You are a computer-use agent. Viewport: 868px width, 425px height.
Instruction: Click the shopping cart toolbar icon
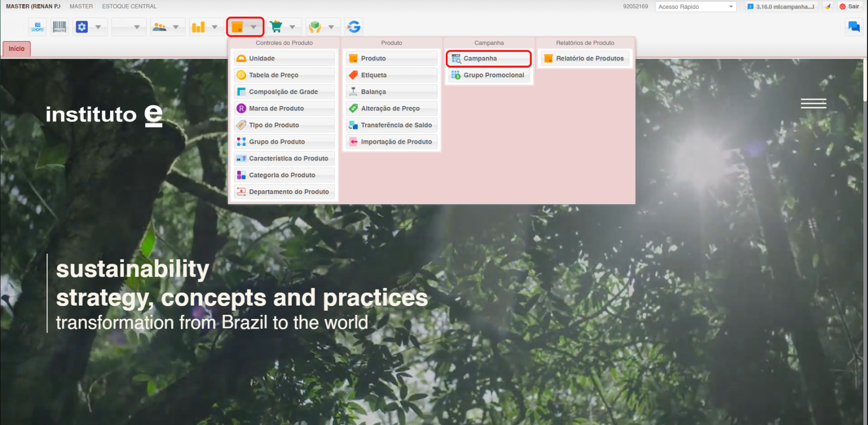pyautogui.click(x=276, y=27)
